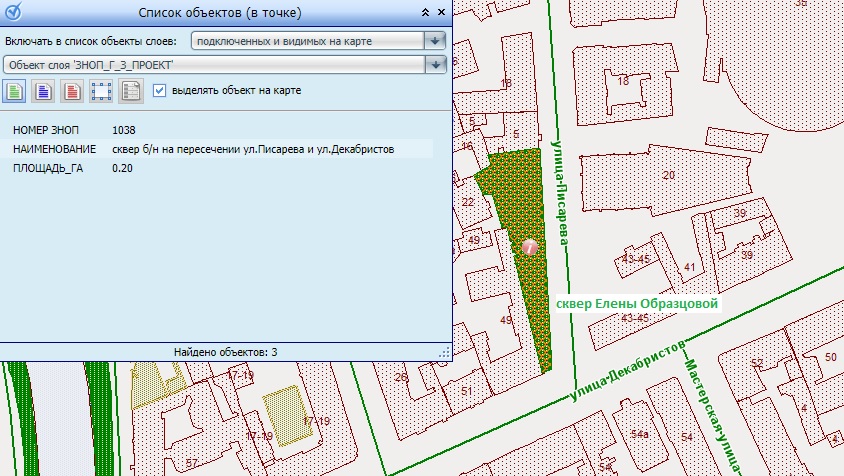Click building number 20 on map
This screenshot has height=476, width=844.
(x=668, y=176)
